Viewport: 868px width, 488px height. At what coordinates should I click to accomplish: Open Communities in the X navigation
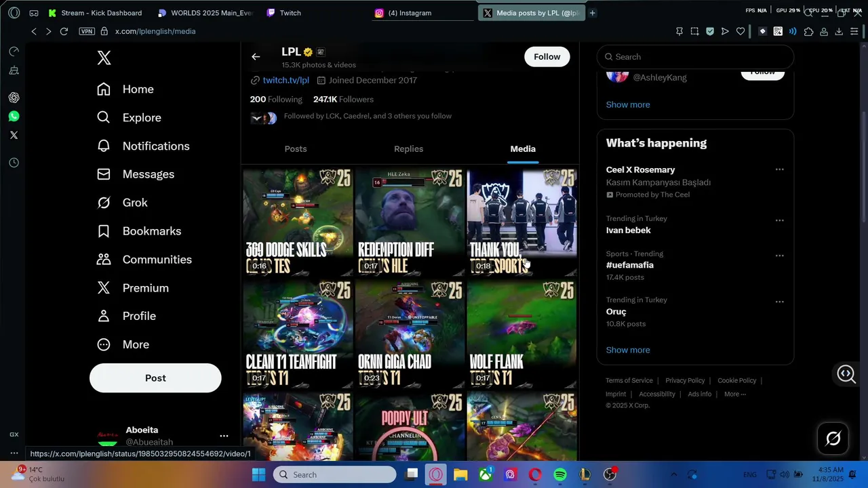click(144, 260)
